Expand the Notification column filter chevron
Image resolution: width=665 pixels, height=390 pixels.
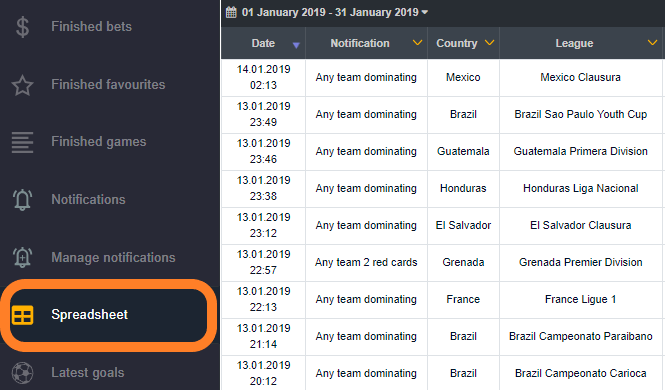(x=418, y=43)
